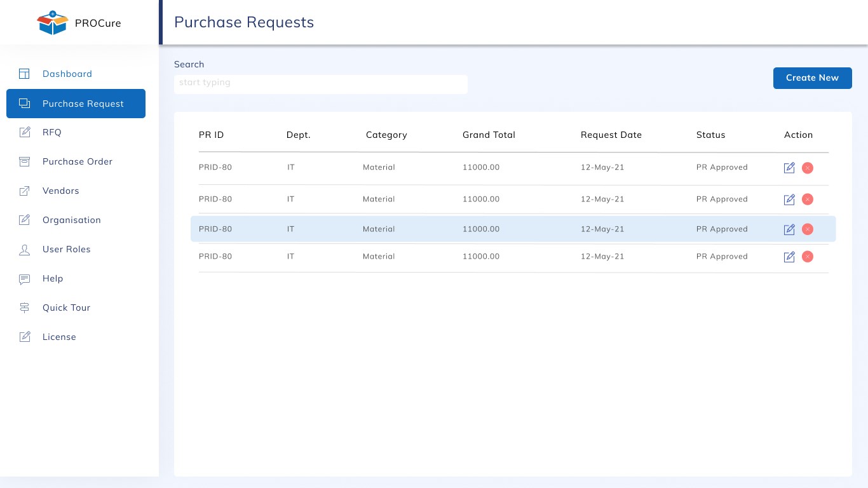Edit the highlighted third purchase request

pyautogui.click(x=789, y=229)
